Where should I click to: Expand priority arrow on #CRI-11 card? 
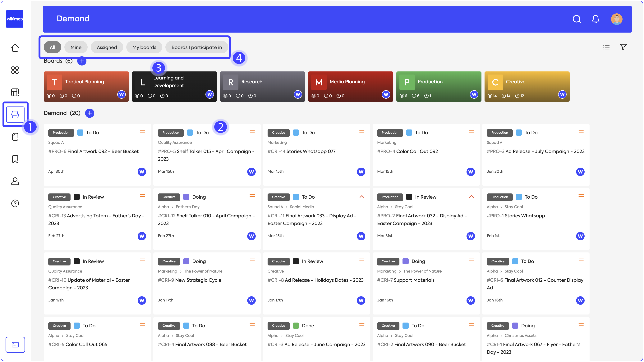361,197
